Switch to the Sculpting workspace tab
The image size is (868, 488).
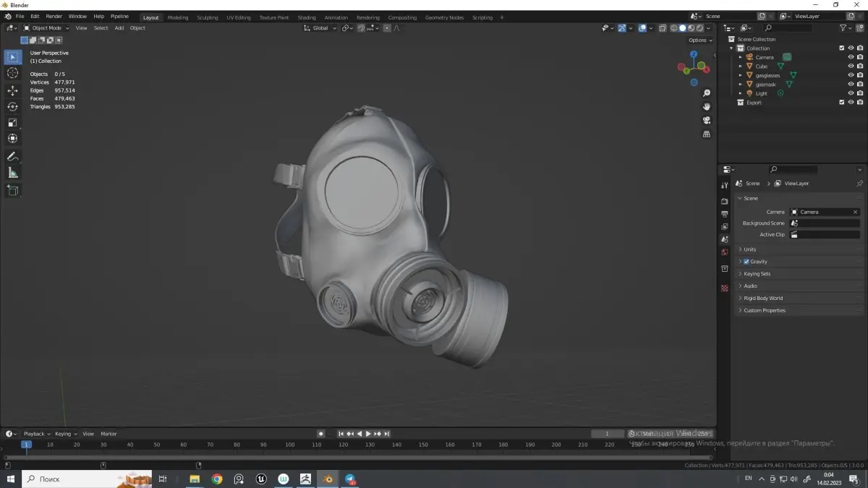(207, 17)
